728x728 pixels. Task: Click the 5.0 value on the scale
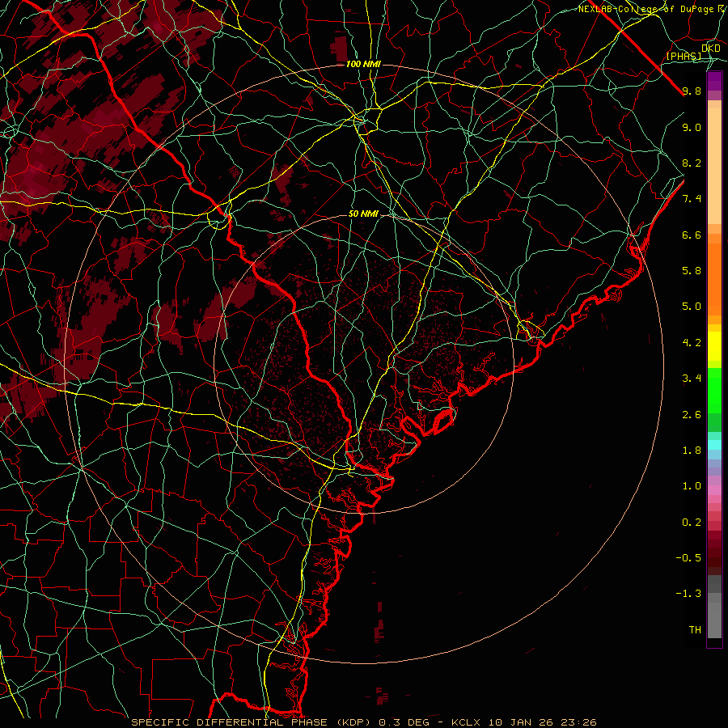click(x=692, y=307)
